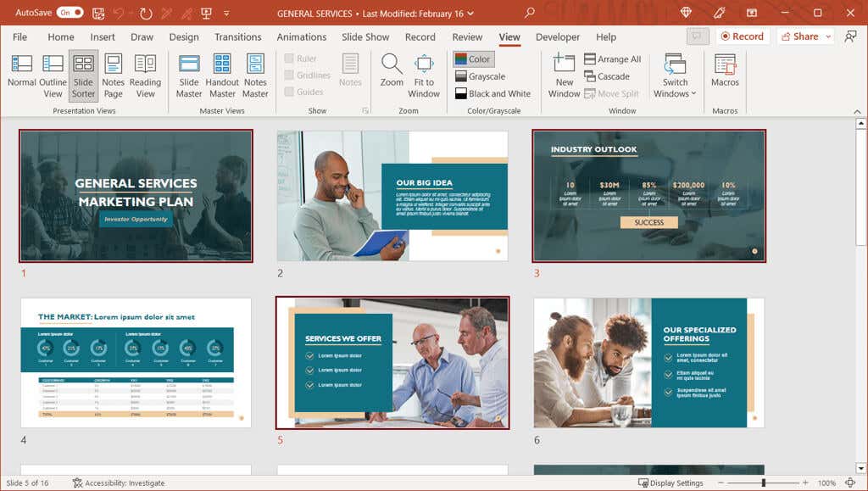Click Arrange All in the Window group

612,59
